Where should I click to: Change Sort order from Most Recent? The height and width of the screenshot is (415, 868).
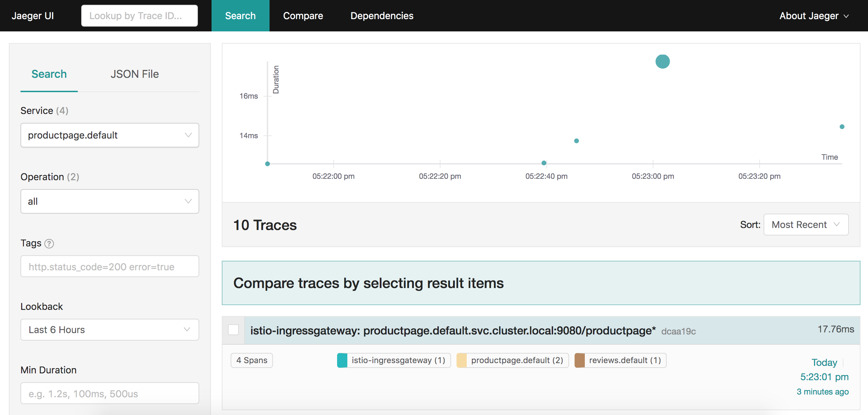click(x=806, y=225)
